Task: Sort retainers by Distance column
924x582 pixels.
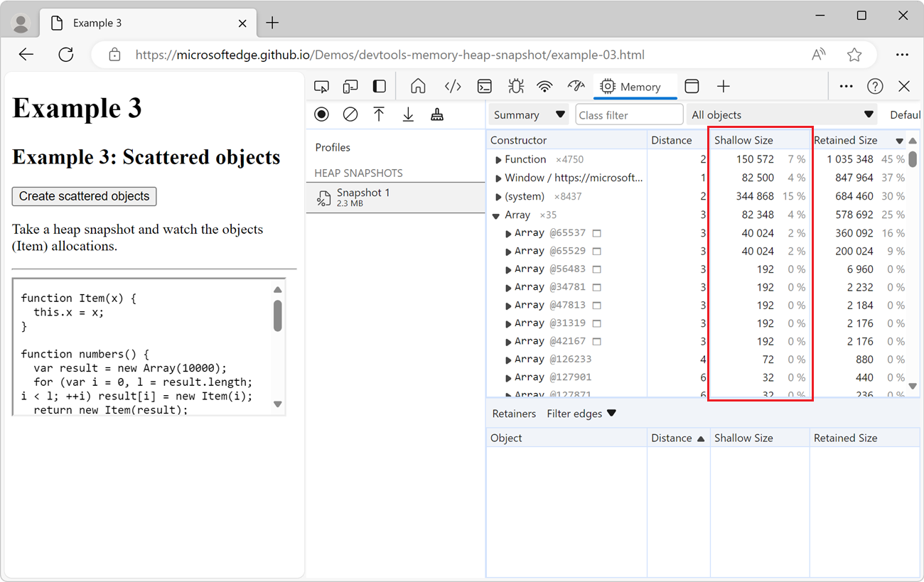Action: coord(678,438)
